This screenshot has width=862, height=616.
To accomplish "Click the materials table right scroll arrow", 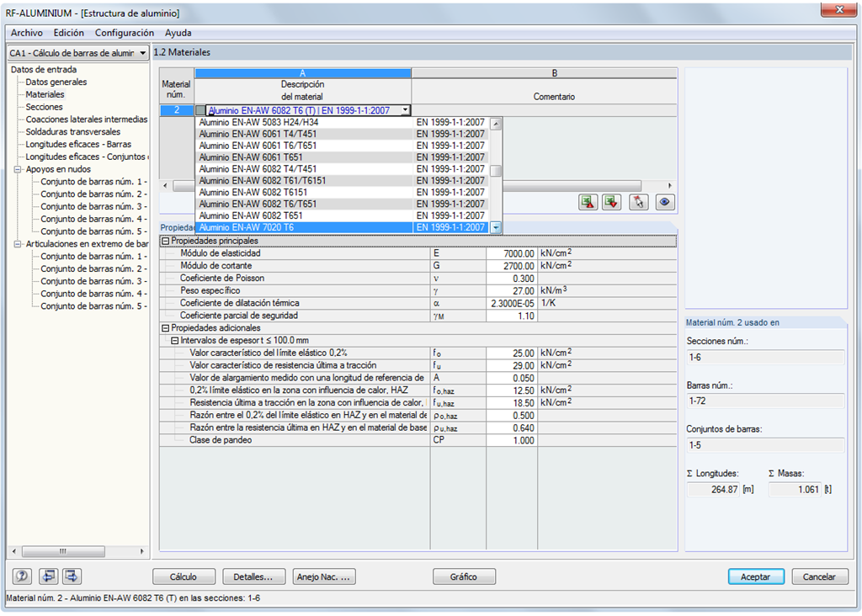I will click(x=669, y=186).
